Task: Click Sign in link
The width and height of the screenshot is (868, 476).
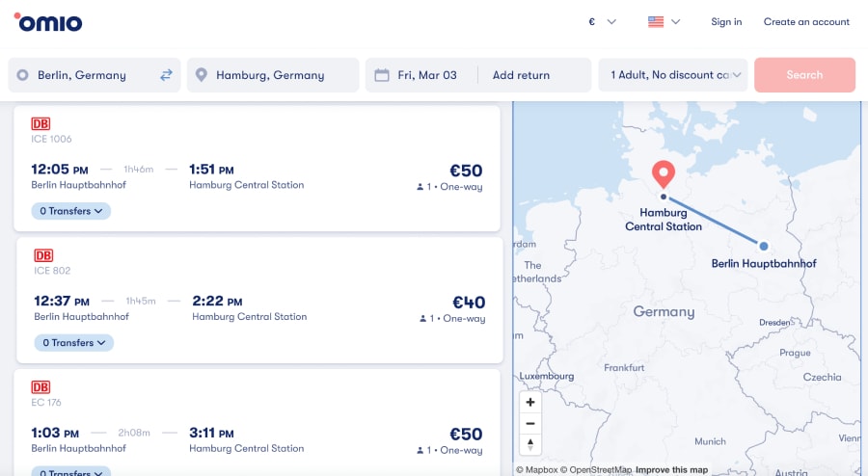Action: pyautogui.click(x=726, y=21)
